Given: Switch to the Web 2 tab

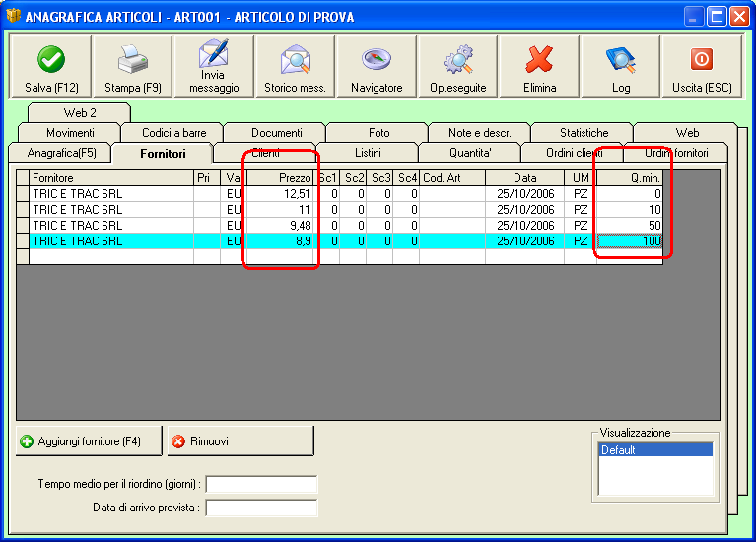Looking at the screenshot, I should point(80,113).
